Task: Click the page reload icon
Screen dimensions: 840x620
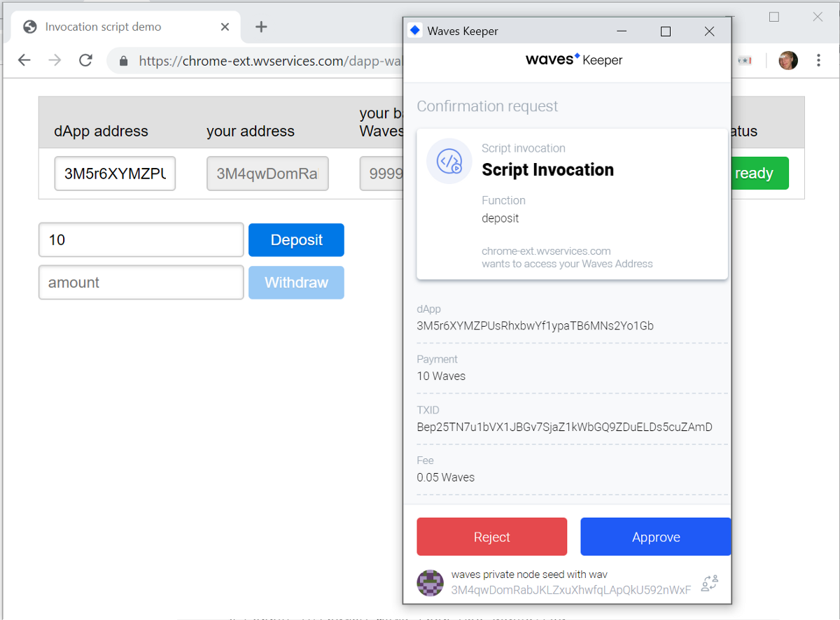Action: (85, 60)
